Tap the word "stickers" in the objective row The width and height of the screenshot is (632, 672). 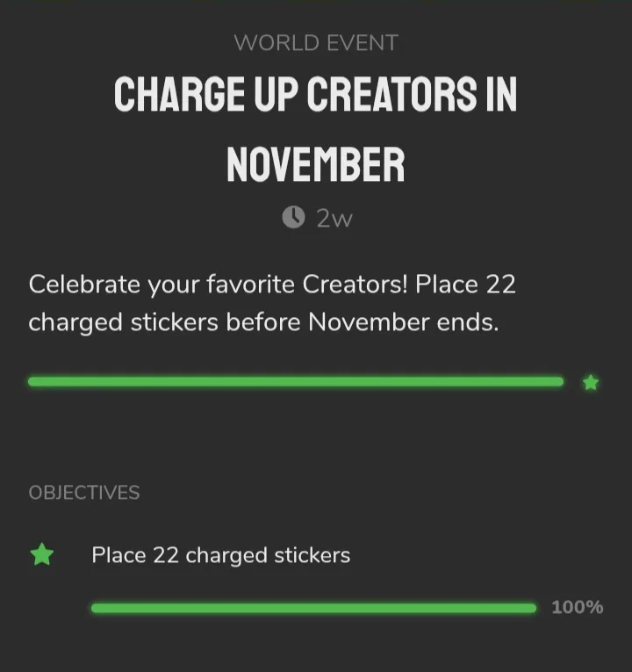(x=312, y=555)
